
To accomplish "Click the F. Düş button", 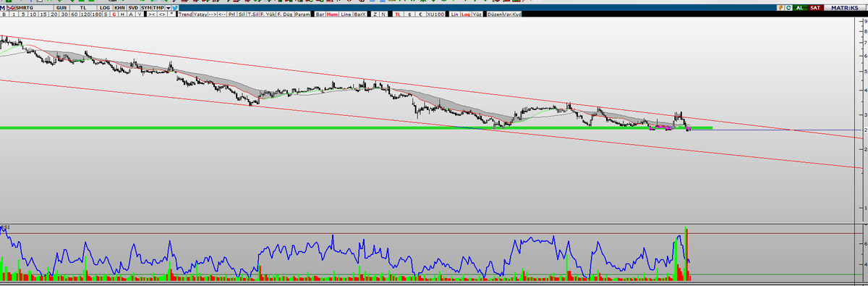I will (285, 14).
